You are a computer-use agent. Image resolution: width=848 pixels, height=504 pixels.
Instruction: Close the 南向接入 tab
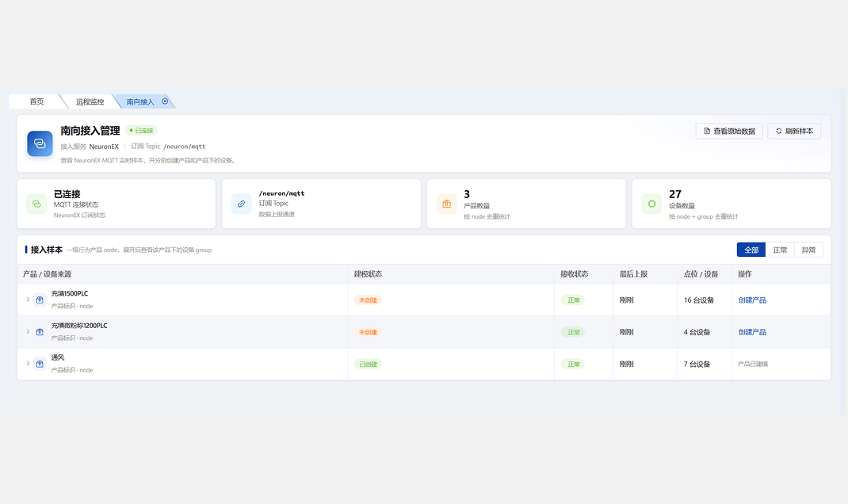click(x=165, y=101)
